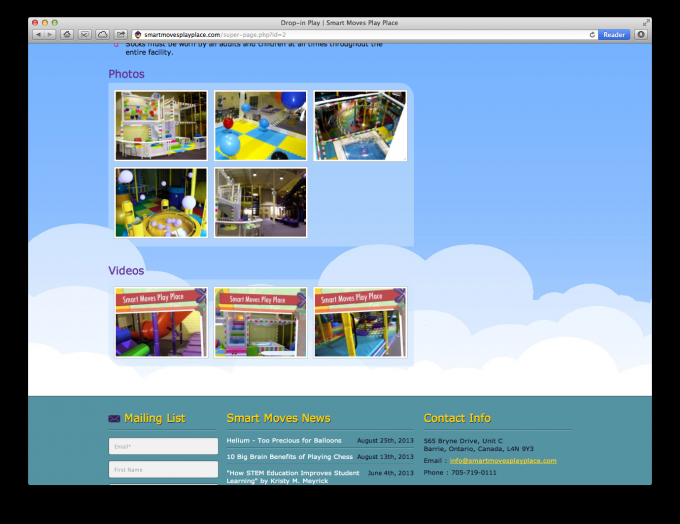Go to the home page via house icon

pyautogui.click(x=67, y=34)
